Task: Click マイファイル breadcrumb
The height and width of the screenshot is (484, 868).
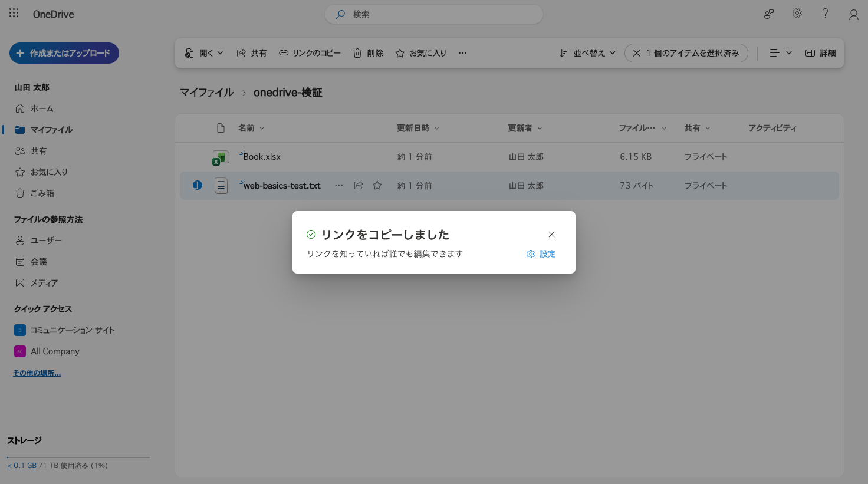Action: point(207,93)
